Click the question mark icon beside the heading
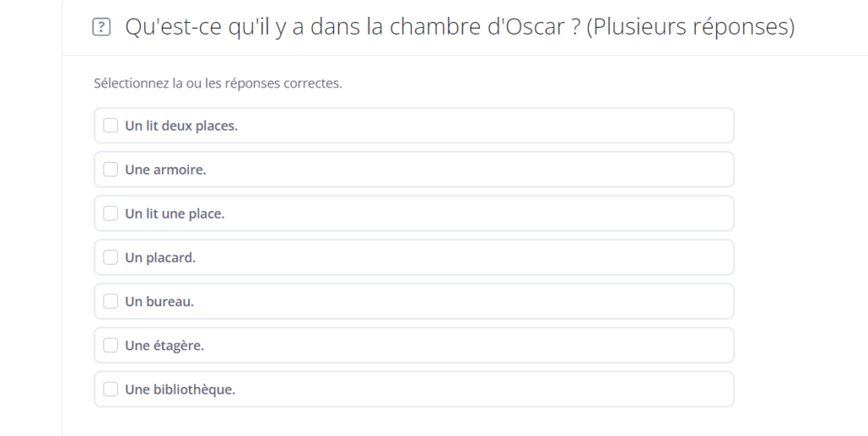The image size is (868, 436). click(x=102, y=26)
